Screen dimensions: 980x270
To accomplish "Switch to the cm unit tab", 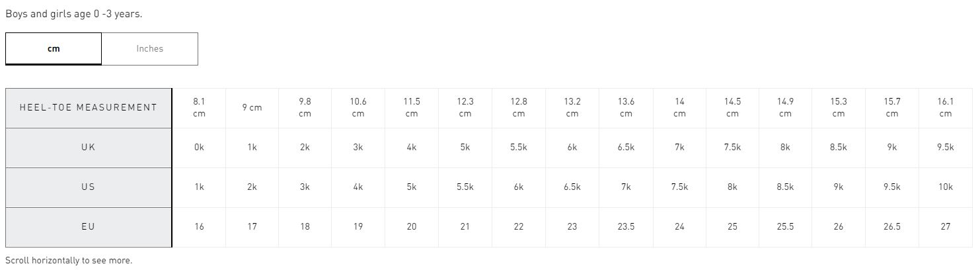I will click(54, 49).
